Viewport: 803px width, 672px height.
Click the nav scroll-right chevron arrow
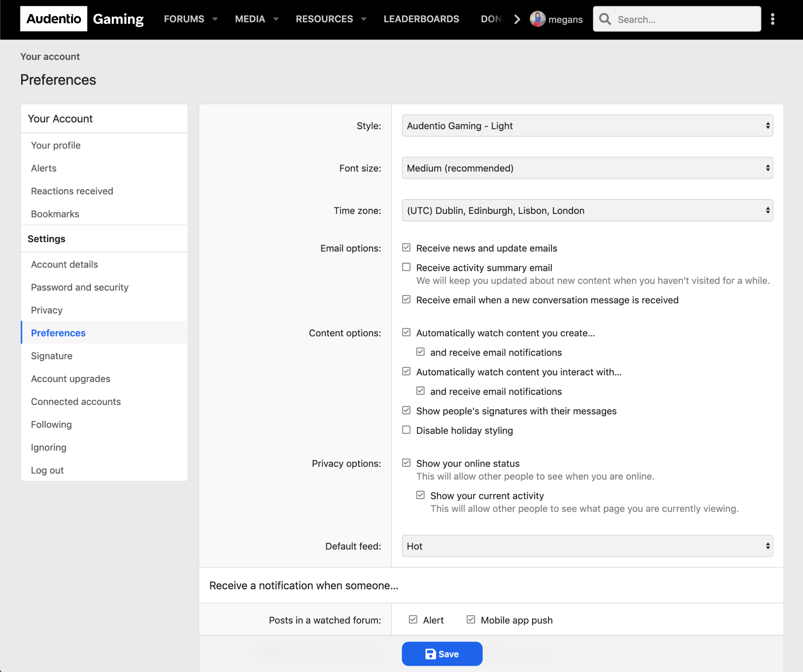coord(517,19)
